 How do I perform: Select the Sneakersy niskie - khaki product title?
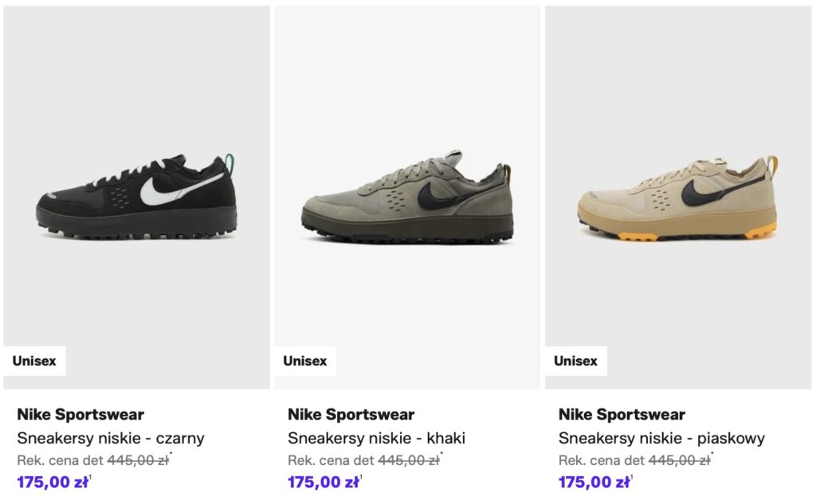point(376,438)
